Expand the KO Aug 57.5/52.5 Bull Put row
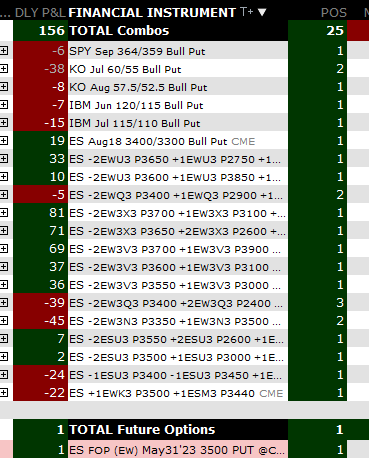 [x=4, y=87]
